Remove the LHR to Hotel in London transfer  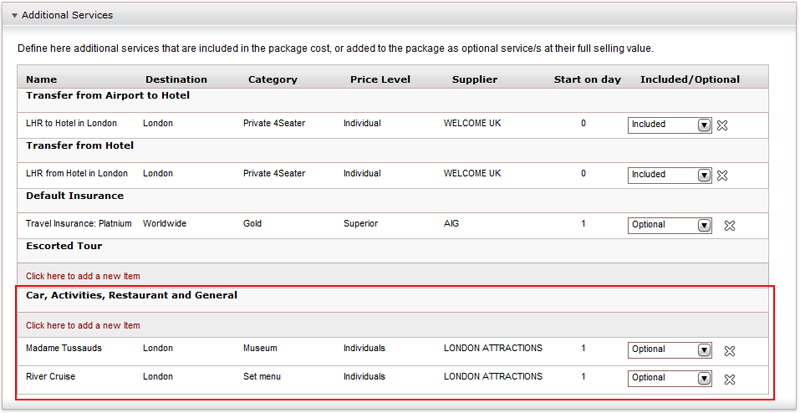point(722,125)
